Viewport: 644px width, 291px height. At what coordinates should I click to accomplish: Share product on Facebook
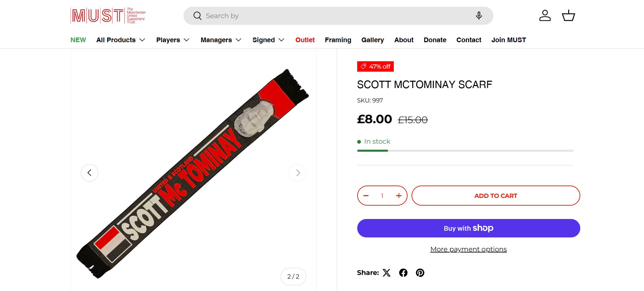403,273
